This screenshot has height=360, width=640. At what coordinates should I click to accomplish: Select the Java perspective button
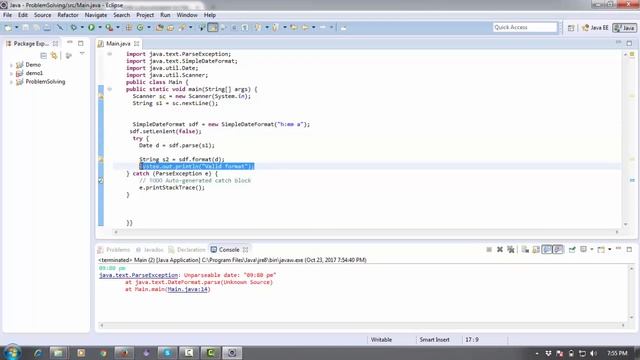point(625,28)
